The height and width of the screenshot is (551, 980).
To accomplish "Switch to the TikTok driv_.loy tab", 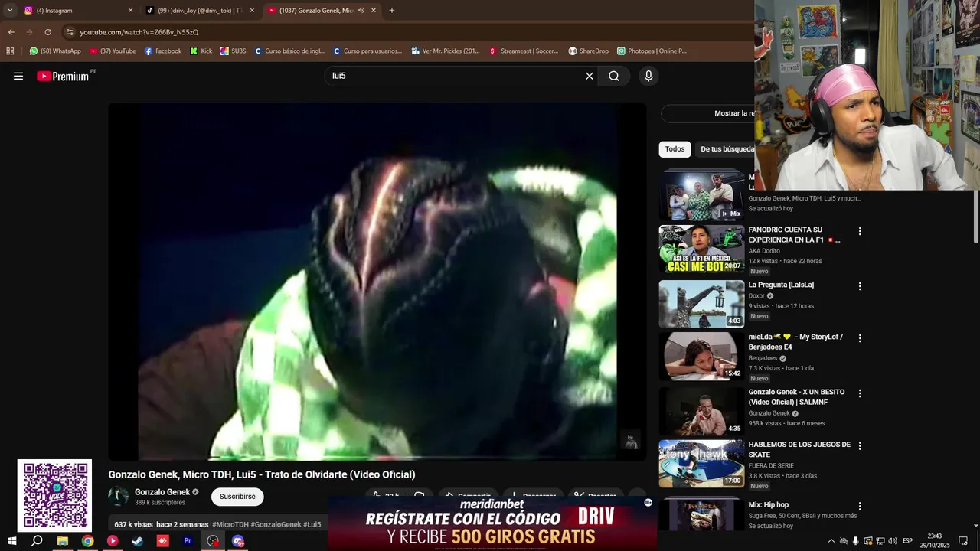I will 201,11.
